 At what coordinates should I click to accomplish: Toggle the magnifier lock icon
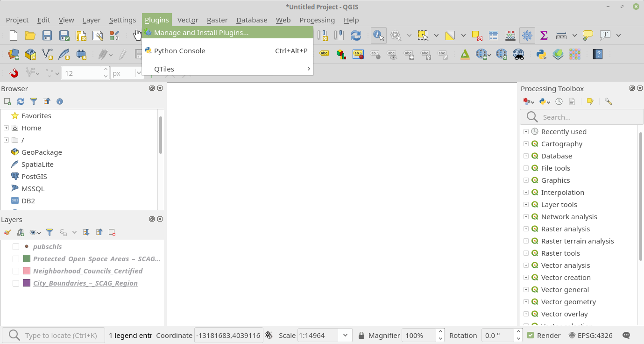(361, 335)
